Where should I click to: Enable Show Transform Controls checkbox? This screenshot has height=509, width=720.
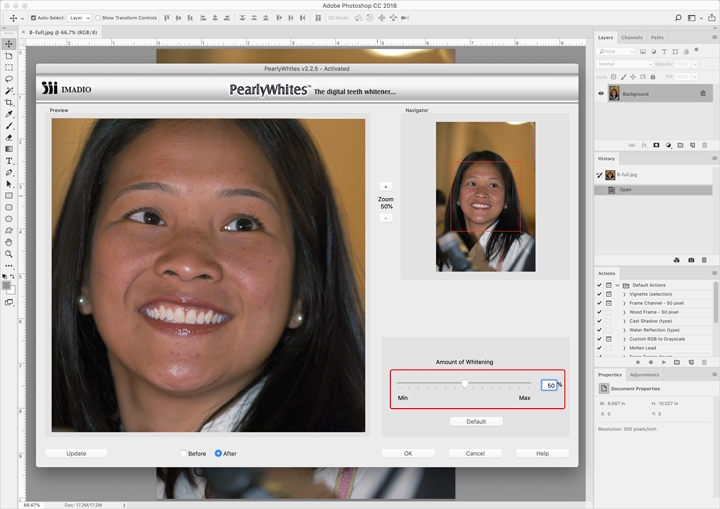(98, 18)
